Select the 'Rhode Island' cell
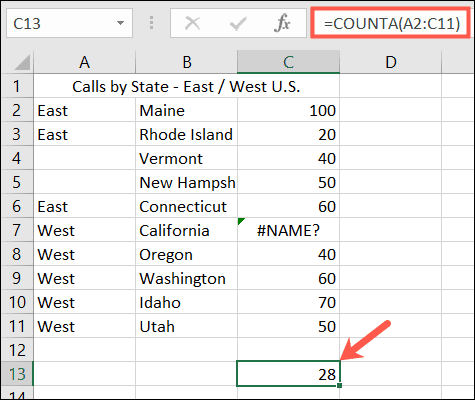The image size is (475, 400). click(187, 134)
